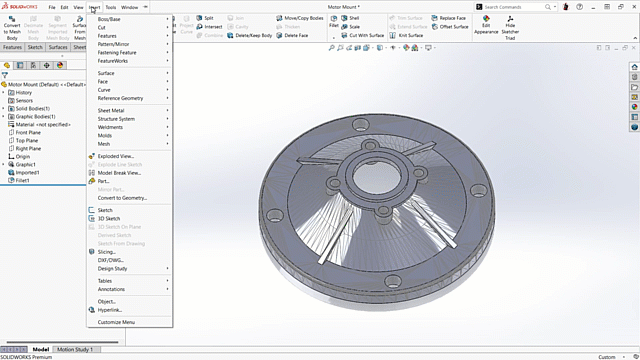Expand the Solid Bodies(1) tree node

[x=4, y=109]
